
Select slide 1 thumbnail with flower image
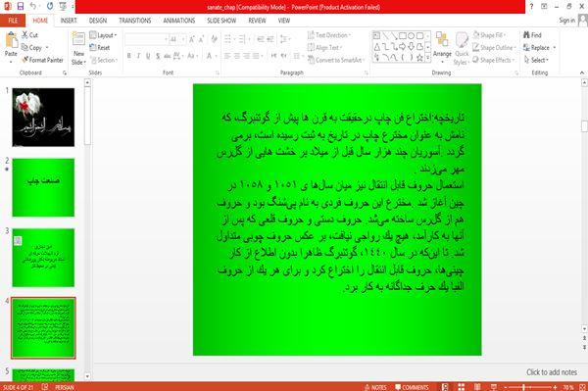click(x=43, y=118)
